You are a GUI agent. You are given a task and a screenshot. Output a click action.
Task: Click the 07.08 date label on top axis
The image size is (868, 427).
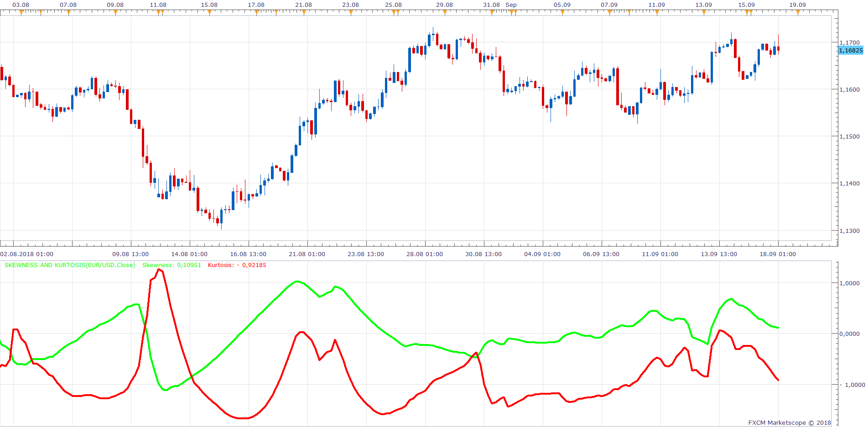pos(68,5)
